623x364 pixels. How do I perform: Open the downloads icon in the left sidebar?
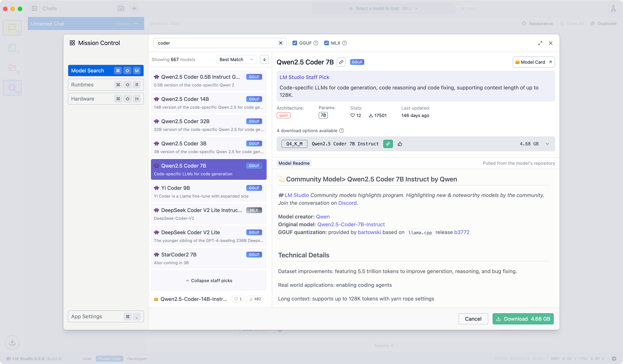12,342
